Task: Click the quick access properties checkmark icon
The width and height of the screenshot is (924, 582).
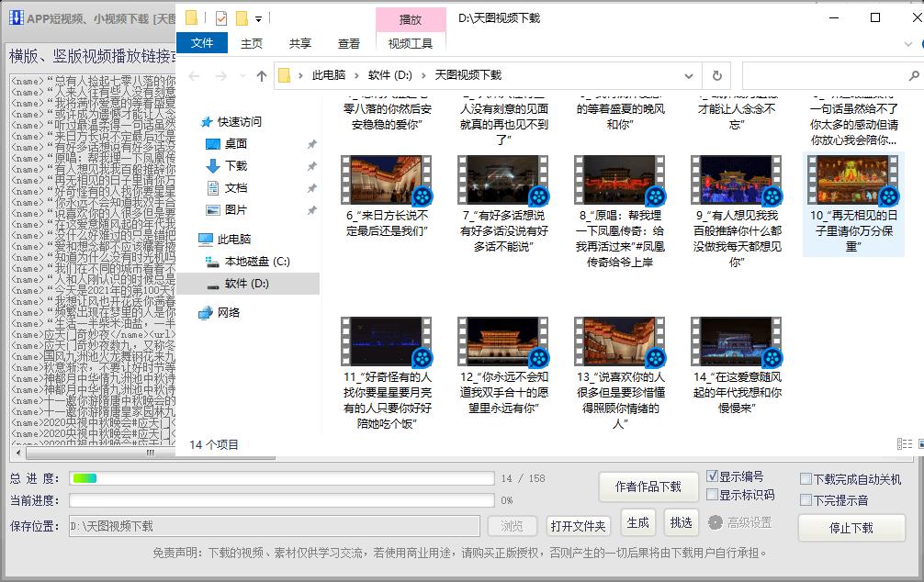Action: tap(221, 19)
